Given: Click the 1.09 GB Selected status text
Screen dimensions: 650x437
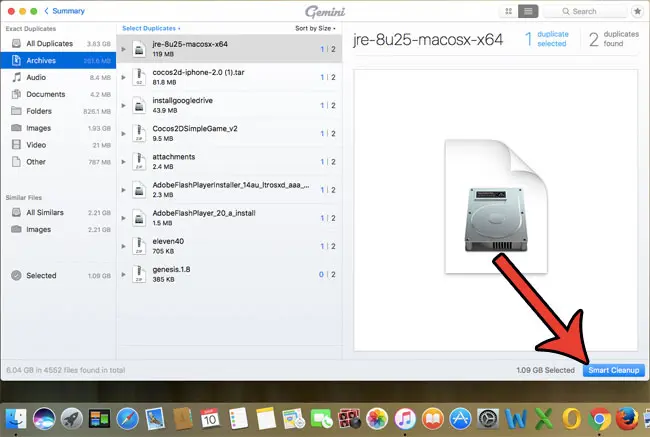Looking at the screenshot, I should click(546, 370).
